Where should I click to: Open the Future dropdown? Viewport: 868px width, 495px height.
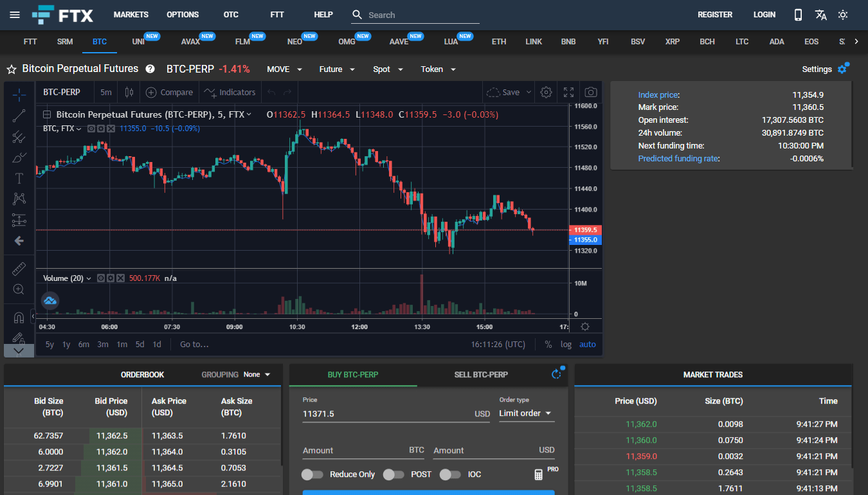coord(337,69)
